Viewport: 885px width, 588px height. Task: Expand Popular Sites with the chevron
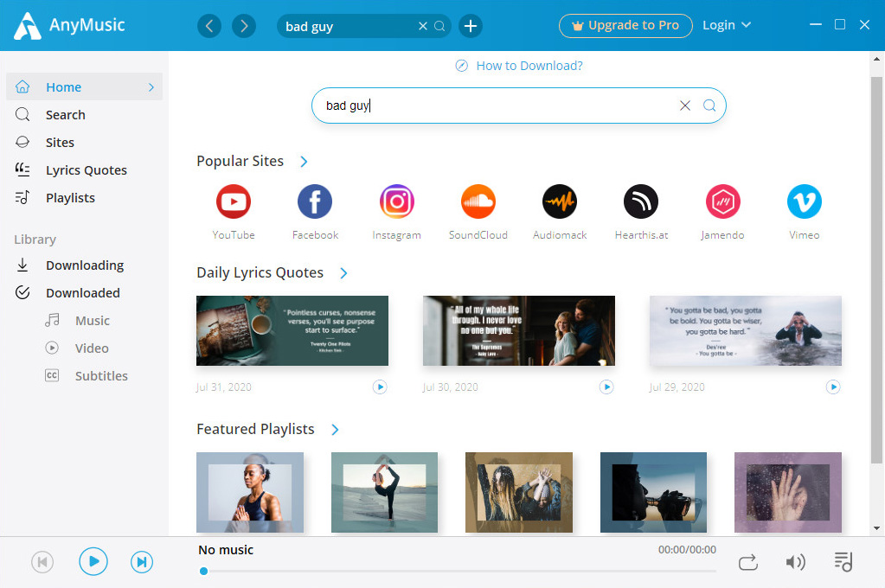click(304, 162)
